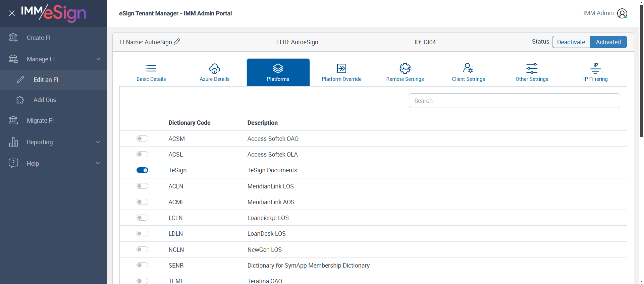The image size is (644, 284).
Task: Click the Add-Ons puzzle piece icon
Action: tap(20, 100)
